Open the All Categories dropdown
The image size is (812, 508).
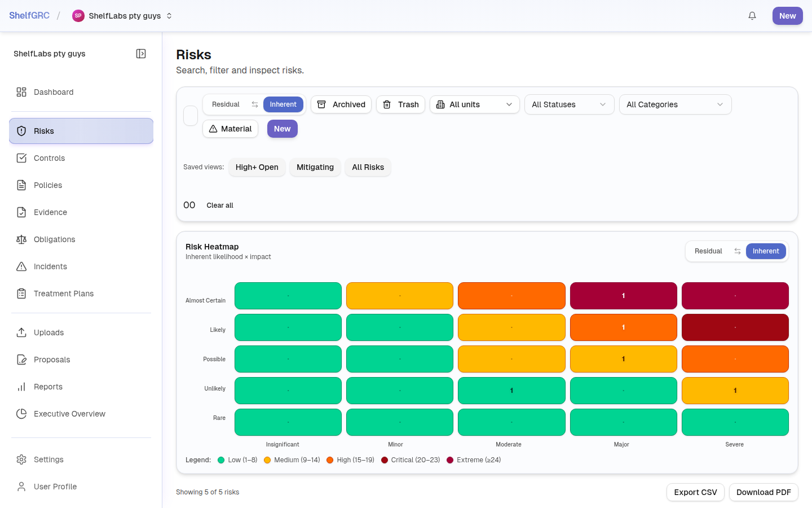click(676, 104)
